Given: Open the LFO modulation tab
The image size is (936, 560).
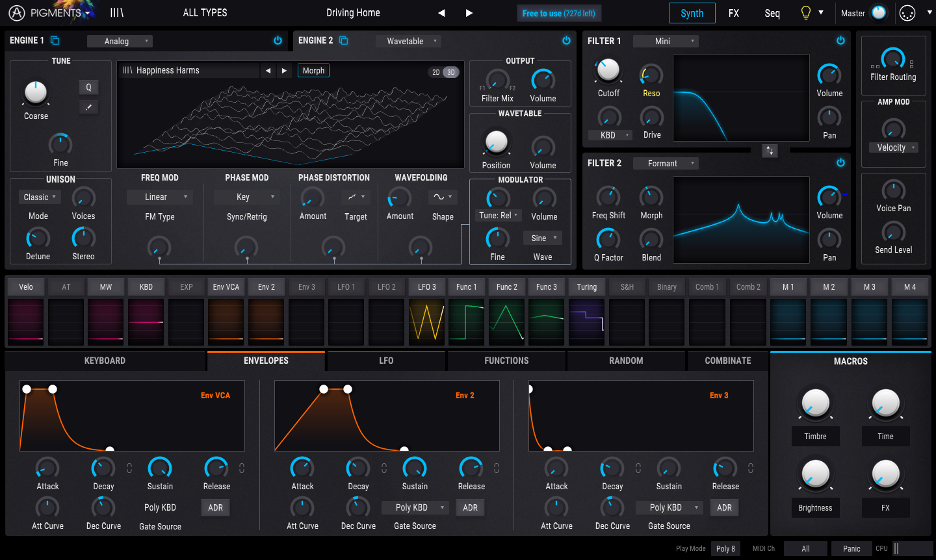Looking at the screenshot, I should pos(386,361).
